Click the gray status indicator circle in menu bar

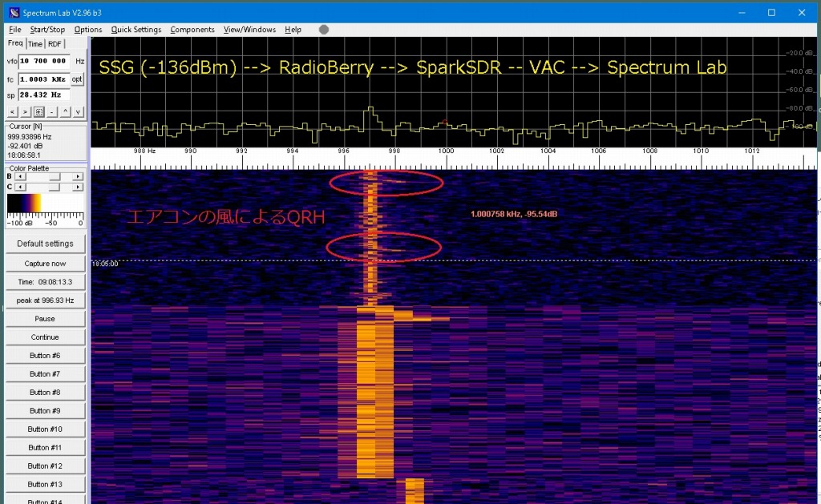tap(324, 30)
